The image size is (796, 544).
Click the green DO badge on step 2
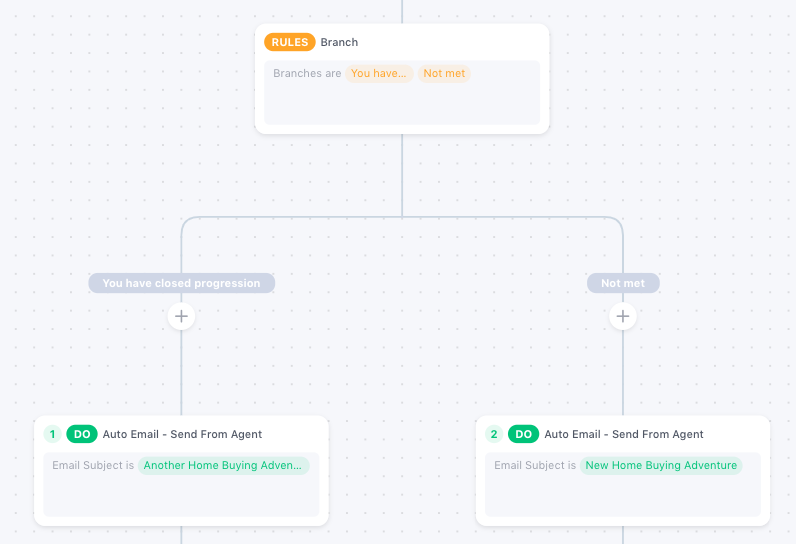tap(524, 434)
